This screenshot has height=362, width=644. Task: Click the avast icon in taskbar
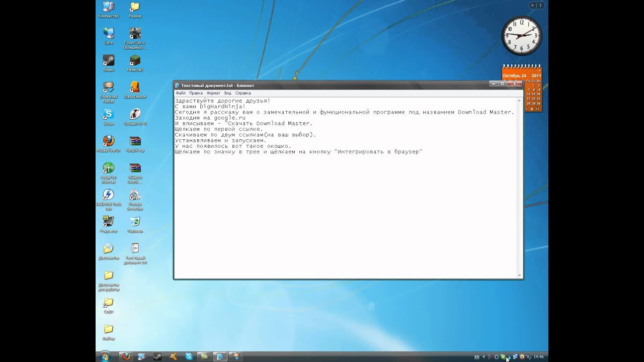[173, 356]
